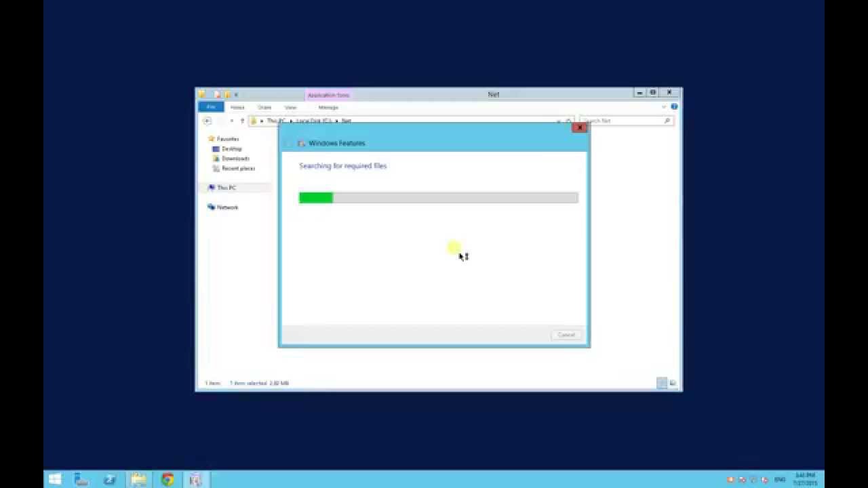Open the Home ribbon tab
Viewport: 868px width, 488px height.
coord(237,107)
